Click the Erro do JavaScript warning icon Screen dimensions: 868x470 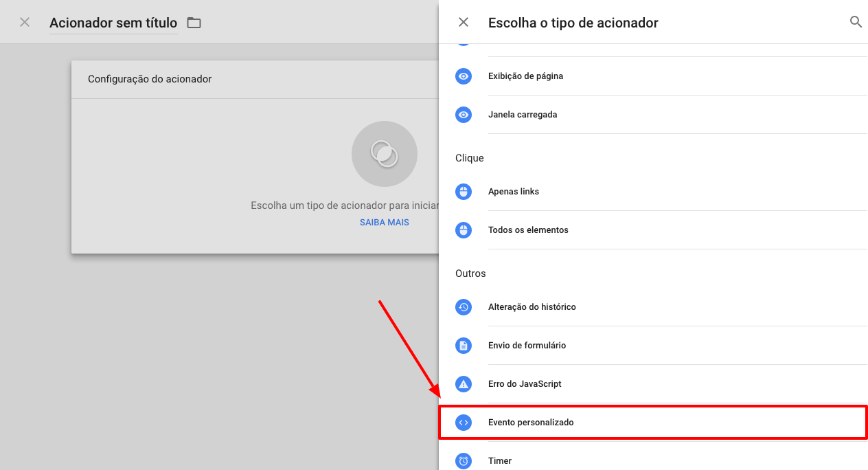[464, 384]
